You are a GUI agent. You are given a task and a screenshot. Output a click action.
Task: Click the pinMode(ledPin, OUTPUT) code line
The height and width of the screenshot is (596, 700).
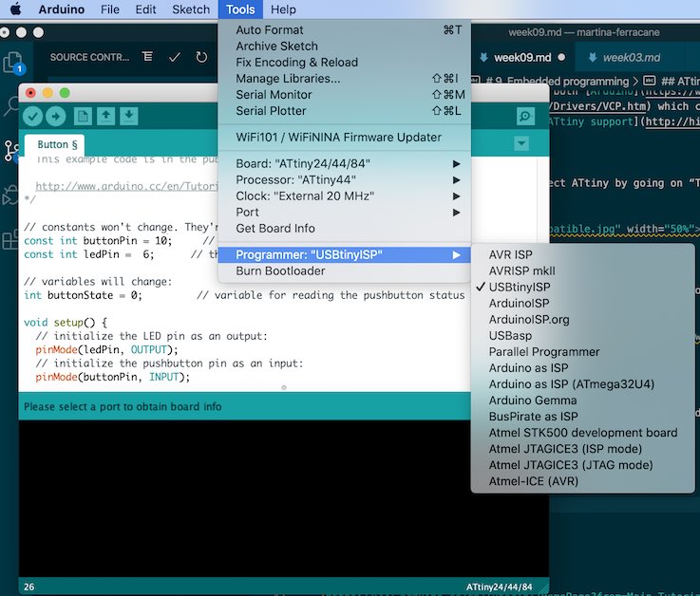click(x=106, y=349)
